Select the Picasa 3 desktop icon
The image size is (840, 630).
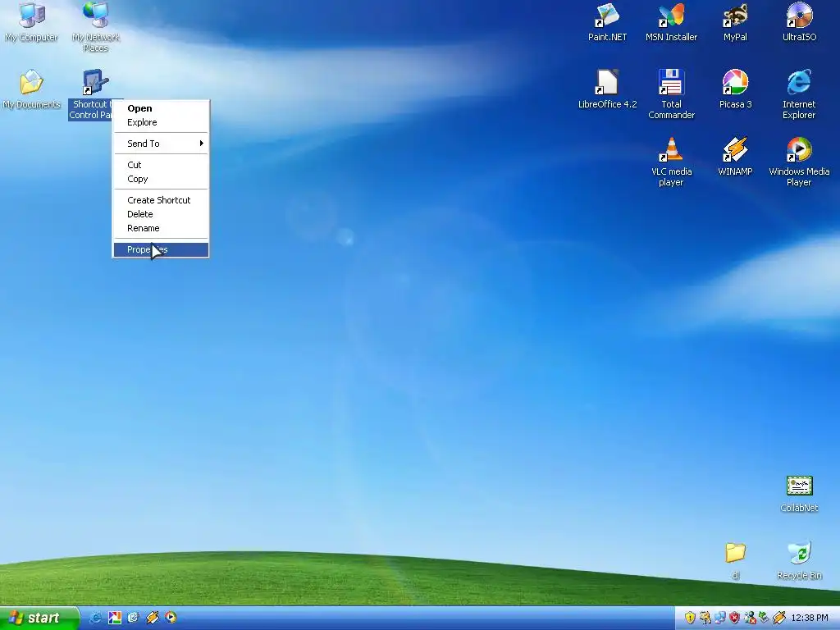(x=735, y=89)
